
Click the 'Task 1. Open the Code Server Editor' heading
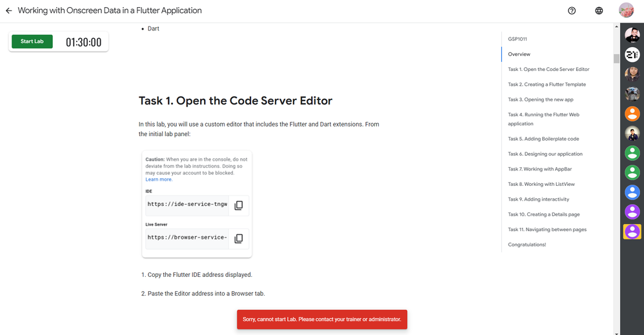(236, 101)
